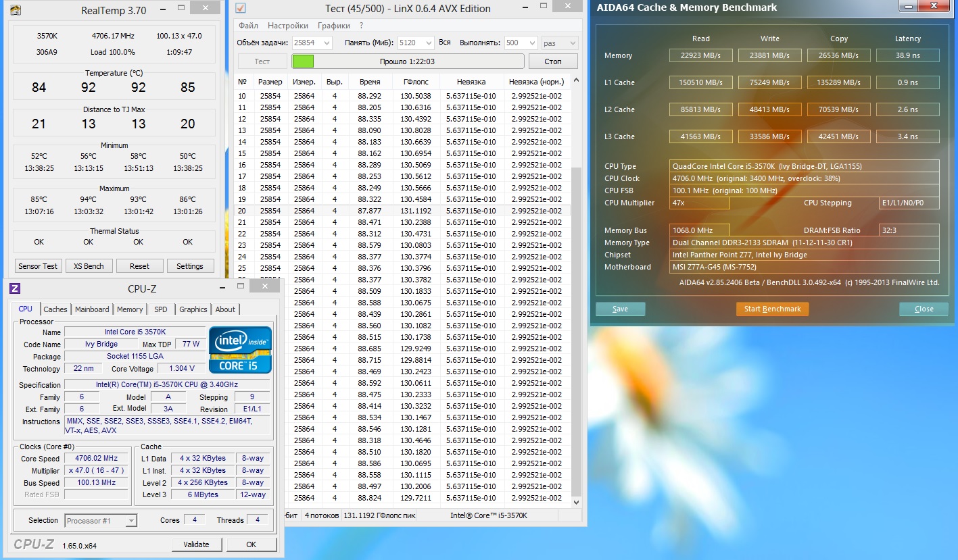The height and width of the screenshot is (560, 958).
Task: Click the CPU-Z purple Z title icon
Action: (15, 288)
